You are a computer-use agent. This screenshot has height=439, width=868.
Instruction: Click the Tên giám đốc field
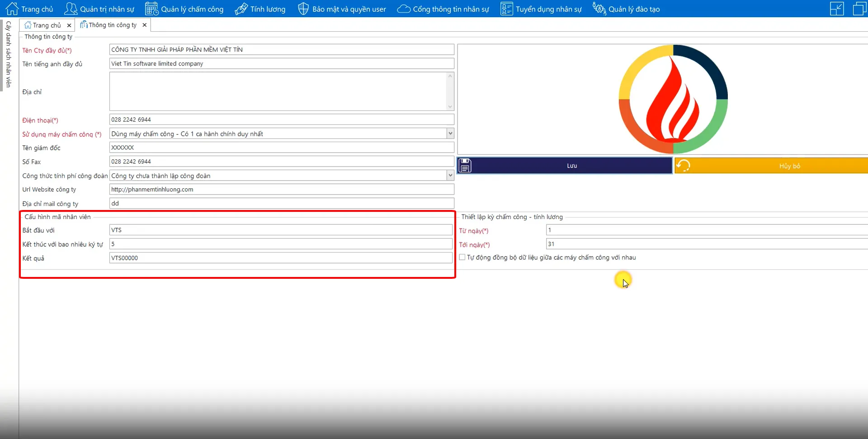[x=282, y=148]
